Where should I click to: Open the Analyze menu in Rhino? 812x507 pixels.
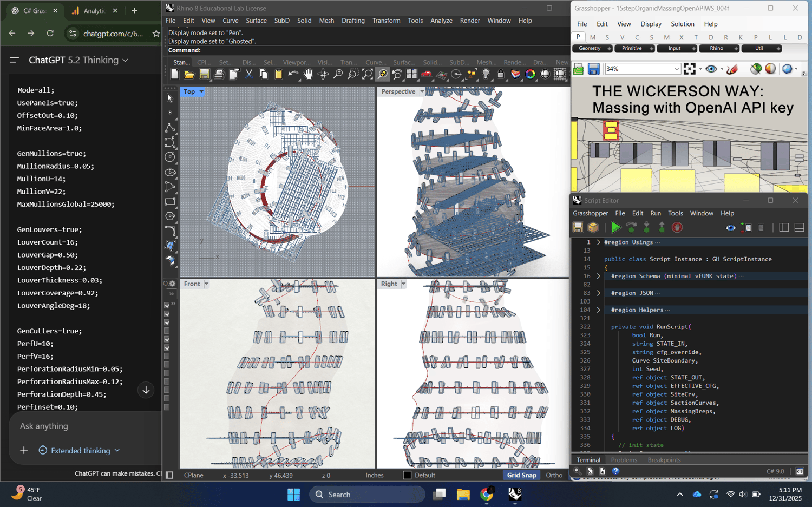[441, 21]
